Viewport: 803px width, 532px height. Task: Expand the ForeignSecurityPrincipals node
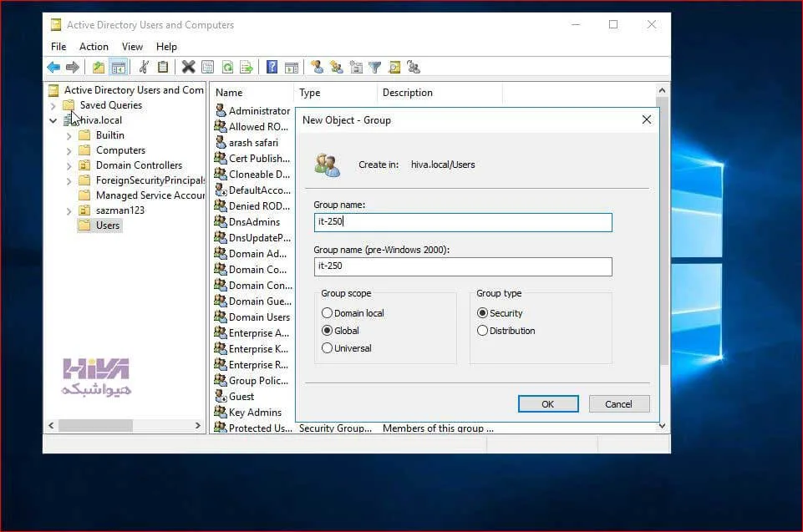pos(69,181)
